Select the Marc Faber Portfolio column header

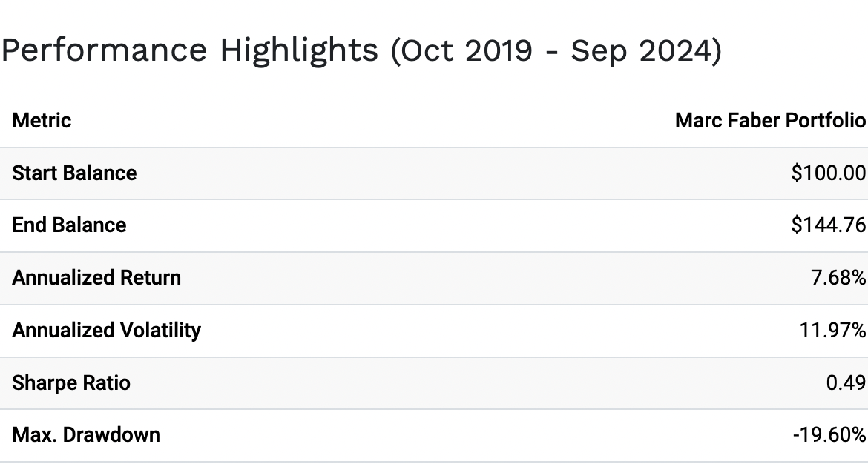click(770, 121)
